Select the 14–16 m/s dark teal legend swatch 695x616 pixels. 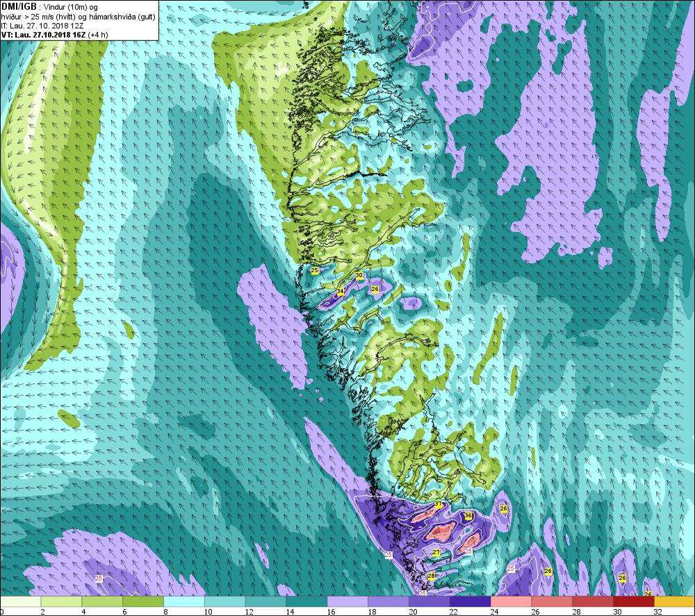pyautogui.click(x=306, y=601)
